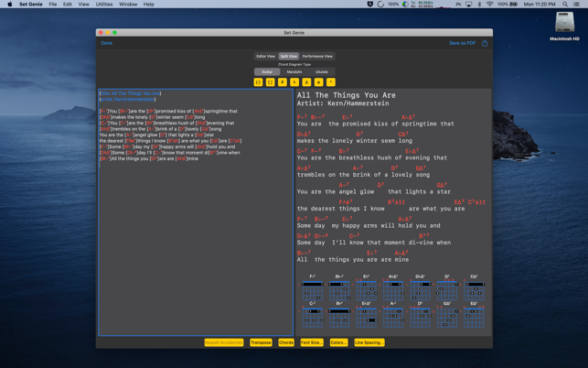The height and width of the screenshot is (368, 588).
Task: Switch to Editor View
Action: 265,57
